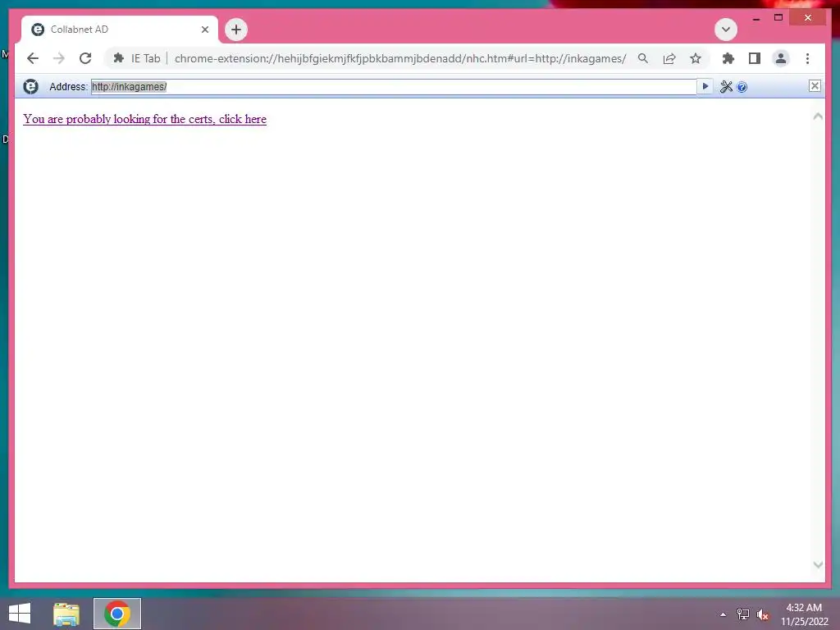Image resolution: width=840 pixels, height=630 pixels.
Task: Minimize the Chrome window
Action: pos(756,18)
